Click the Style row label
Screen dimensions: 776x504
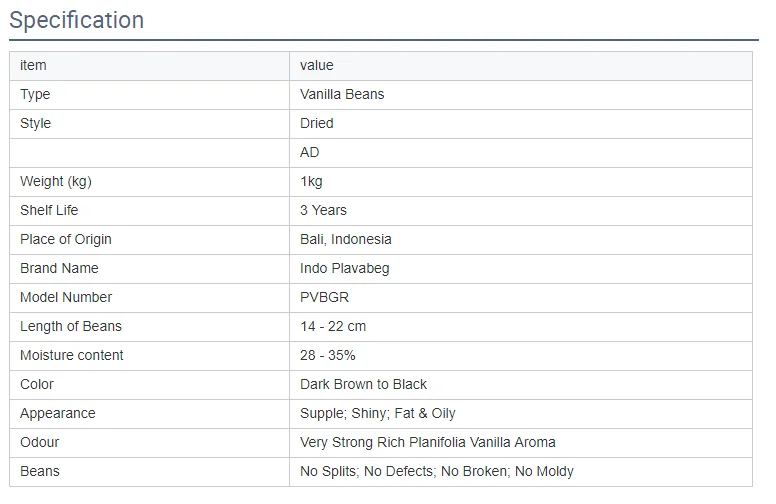coord(35,123)
